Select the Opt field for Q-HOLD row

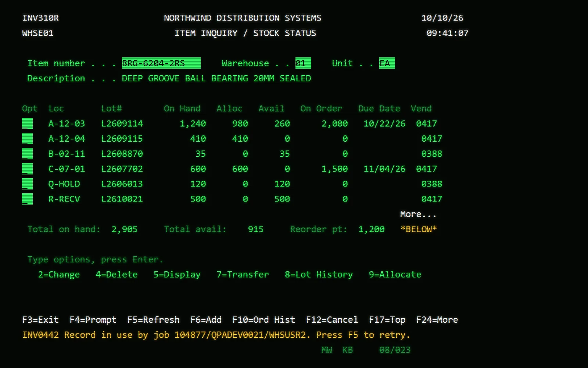27,184
